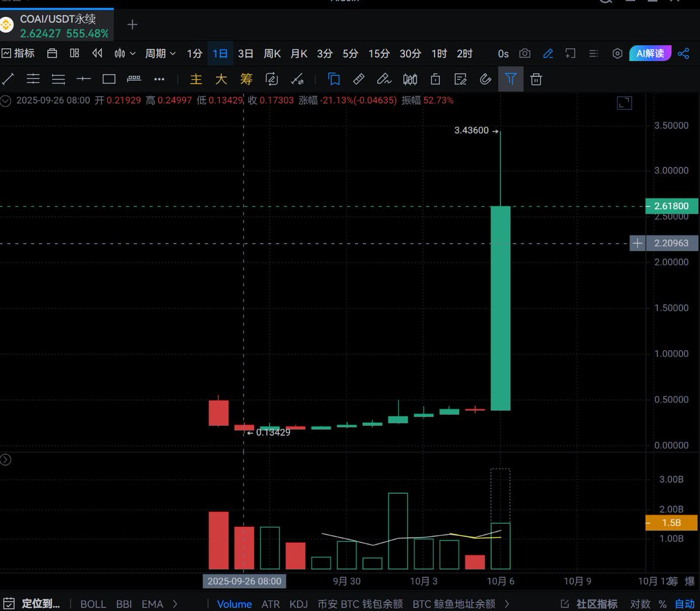Image resolution: width=700 pixels, height=611 pixels.
Task: Enable the EMA indicator
Action: (152, 604)
